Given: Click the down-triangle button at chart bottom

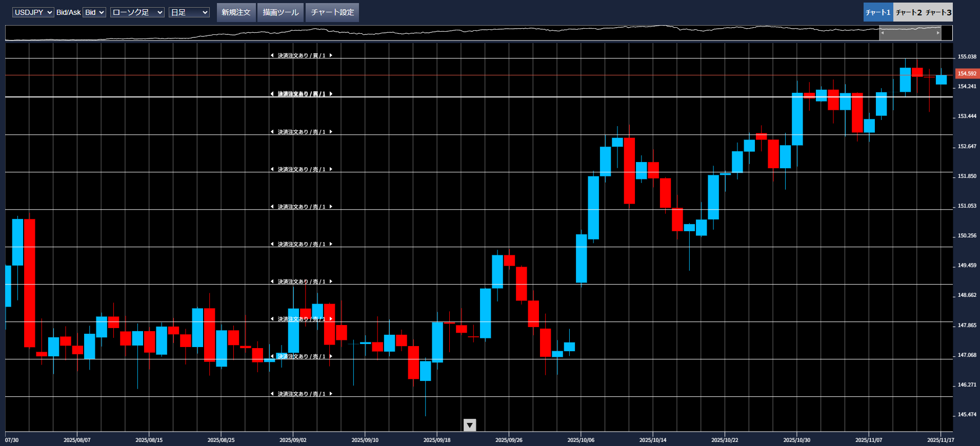Looking at the screenshot, I should 469,425.
